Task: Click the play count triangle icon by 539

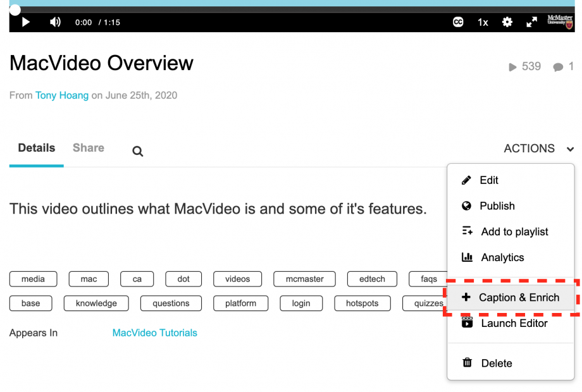Action: pyautogui.click(x=512, y=67)
